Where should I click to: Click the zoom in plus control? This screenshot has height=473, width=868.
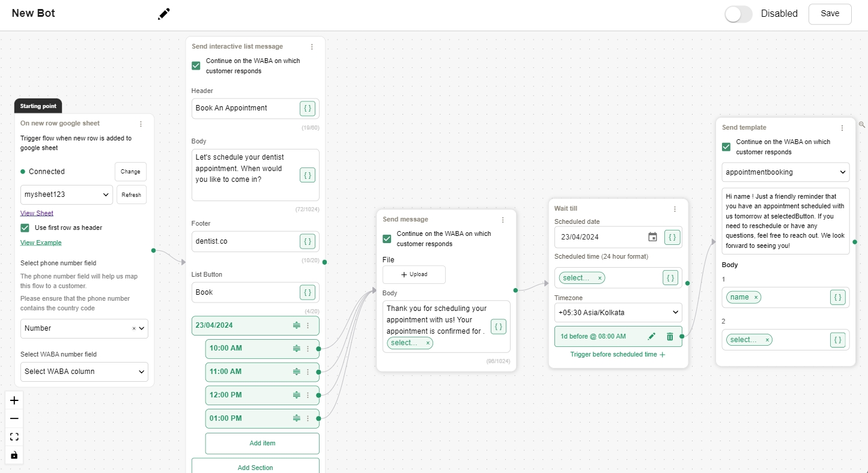coord(14,400)
